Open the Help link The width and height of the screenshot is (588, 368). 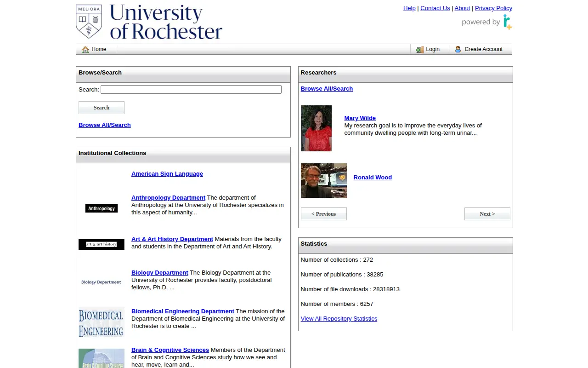(409, 8)
